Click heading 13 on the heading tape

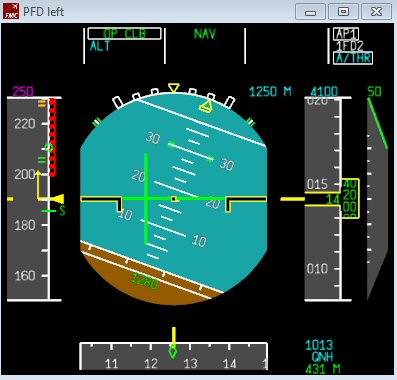coord(190,363)
